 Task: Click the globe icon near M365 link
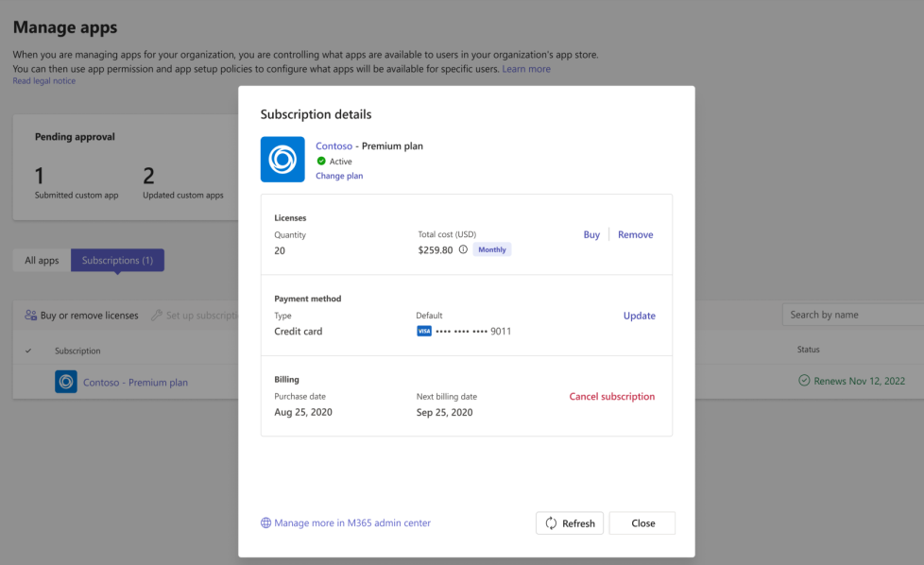pyautogui.click(x=265, y=523)
